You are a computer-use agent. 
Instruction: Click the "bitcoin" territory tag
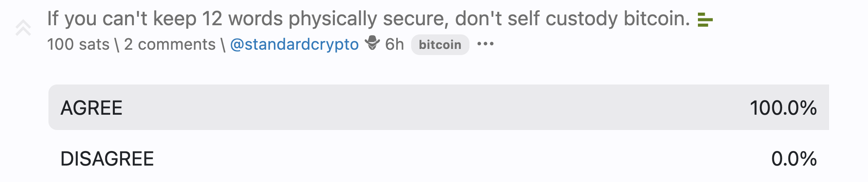(x=440, y=45)
